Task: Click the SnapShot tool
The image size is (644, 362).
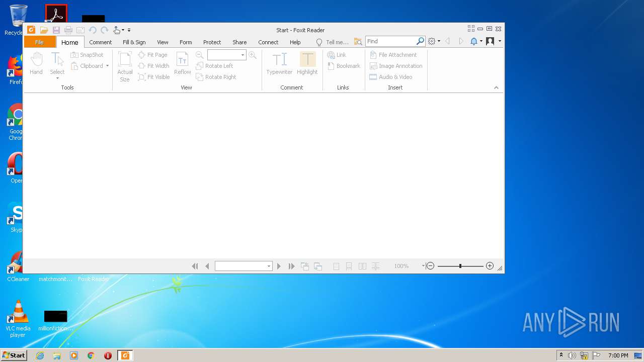Action: [x=87, y=55]
